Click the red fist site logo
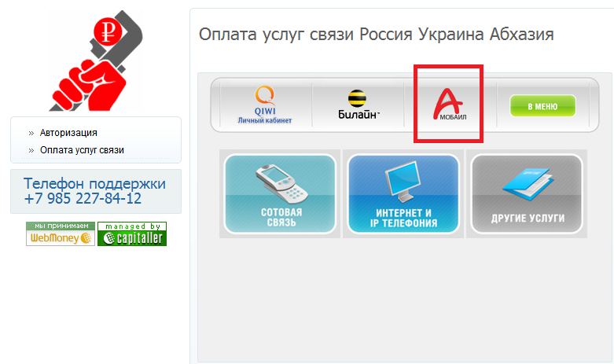This screenshot has width=614, height=364. click(96, 61)
